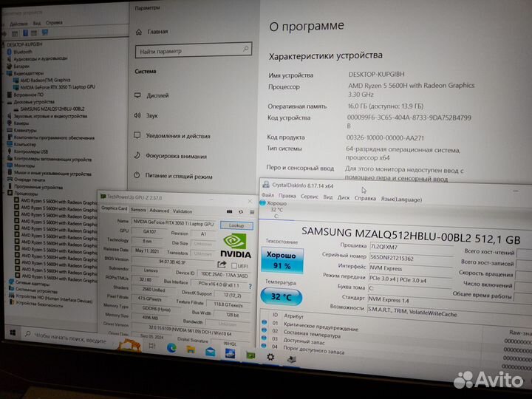Open Фокусировка внимания settings

click(x=170, y=156)
